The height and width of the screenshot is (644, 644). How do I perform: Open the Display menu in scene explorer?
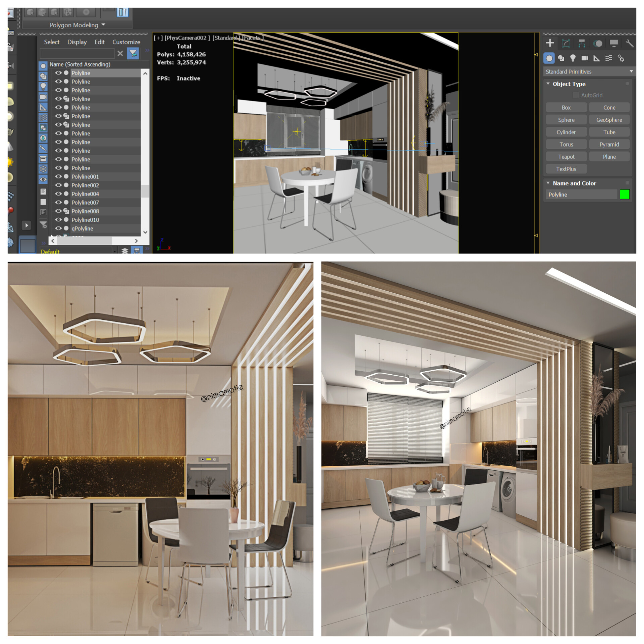point(77,42)
